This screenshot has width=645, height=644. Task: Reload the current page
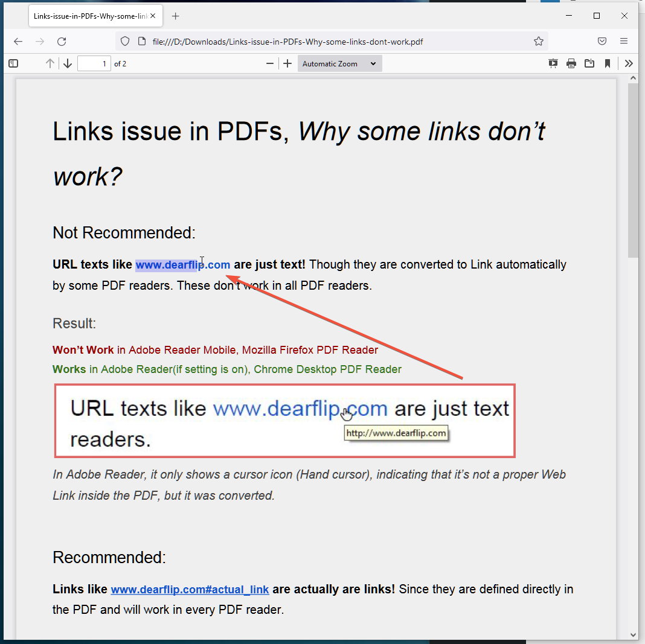coord(62,41)
